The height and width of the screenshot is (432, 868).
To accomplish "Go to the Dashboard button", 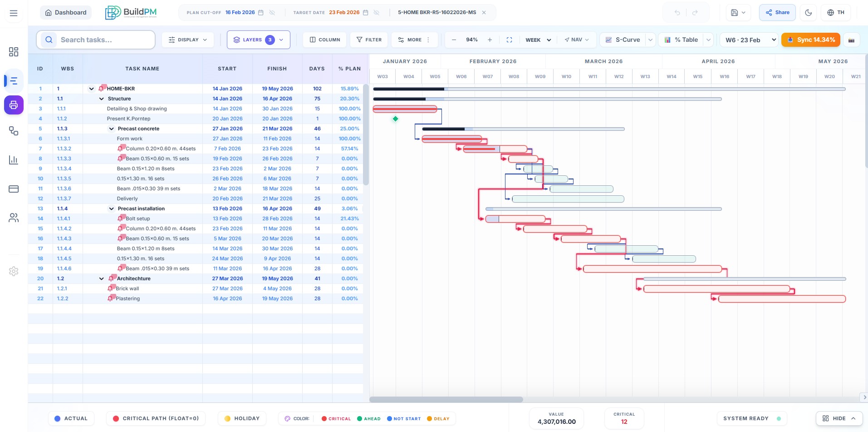I will [66, 13].
